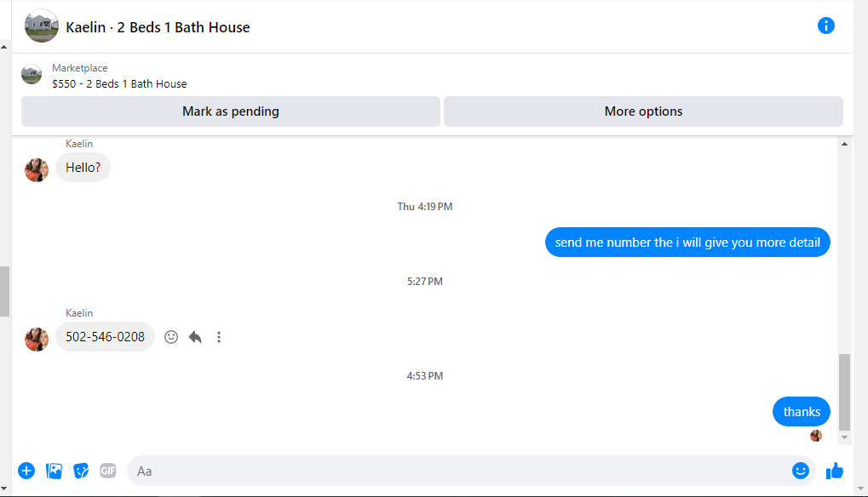Open more actions plus icon

[x=26, y=471]
